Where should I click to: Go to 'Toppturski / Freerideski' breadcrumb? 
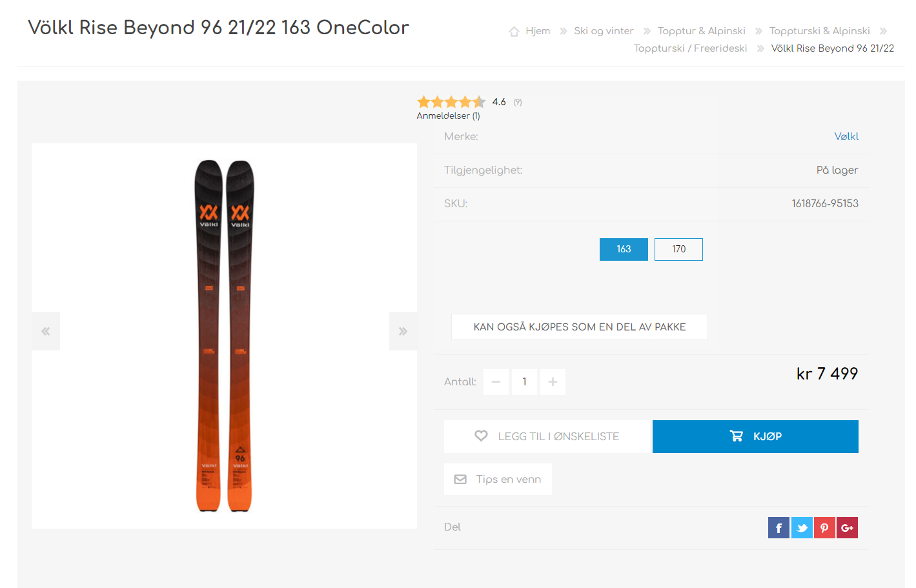[690, 48]
